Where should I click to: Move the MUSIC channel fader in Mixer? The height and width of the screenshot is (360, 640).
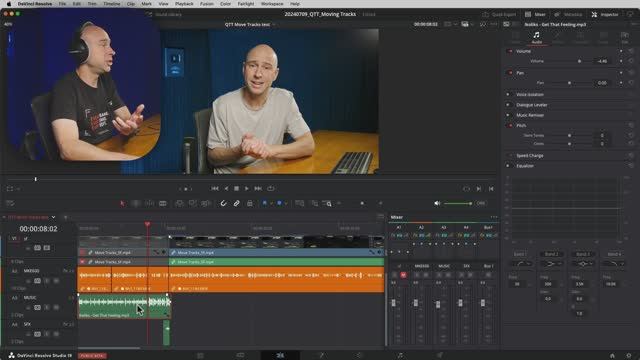(x=438, y=304)
